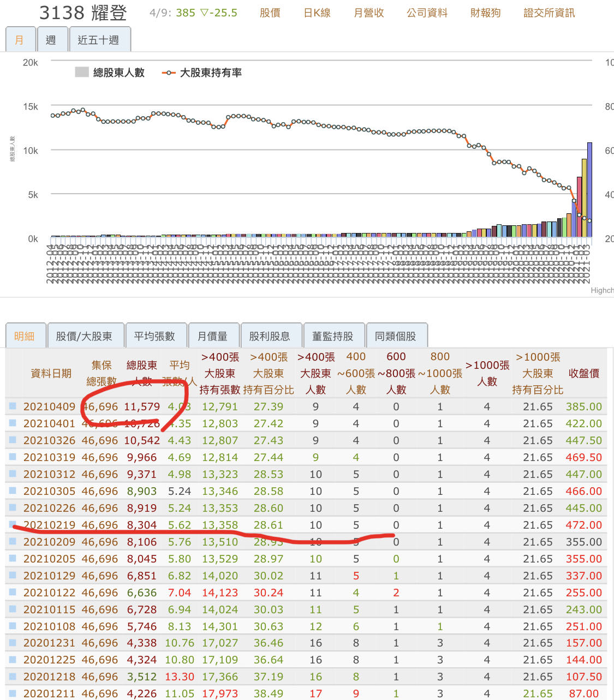Visit the 證交所資訊 link
614x700 pixels.
click(x=549, y=13)
